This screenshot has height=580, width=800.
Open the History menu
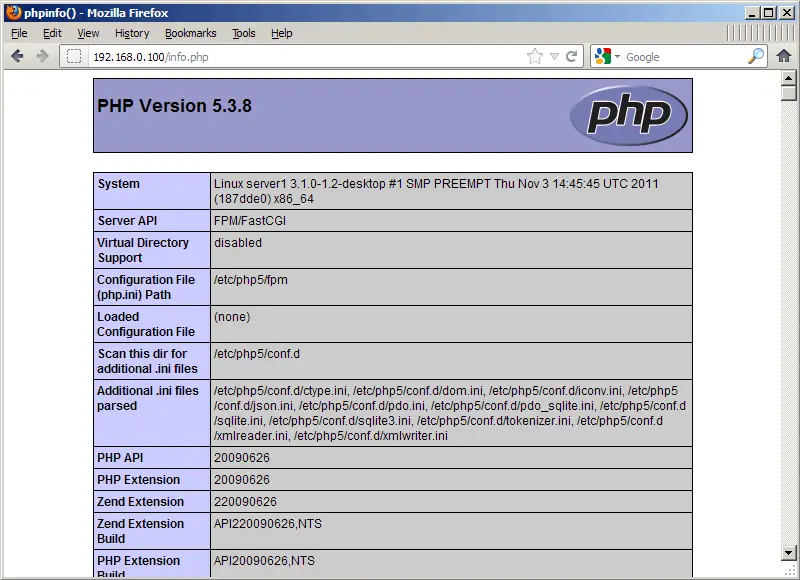[x=132, y=33]
